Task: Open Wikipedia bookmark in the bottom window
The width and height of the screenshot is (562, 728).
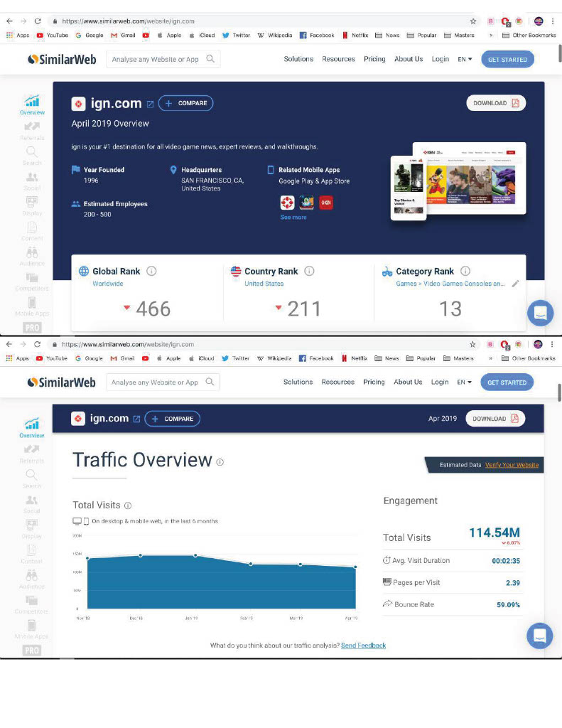Action: click(274, 358)
